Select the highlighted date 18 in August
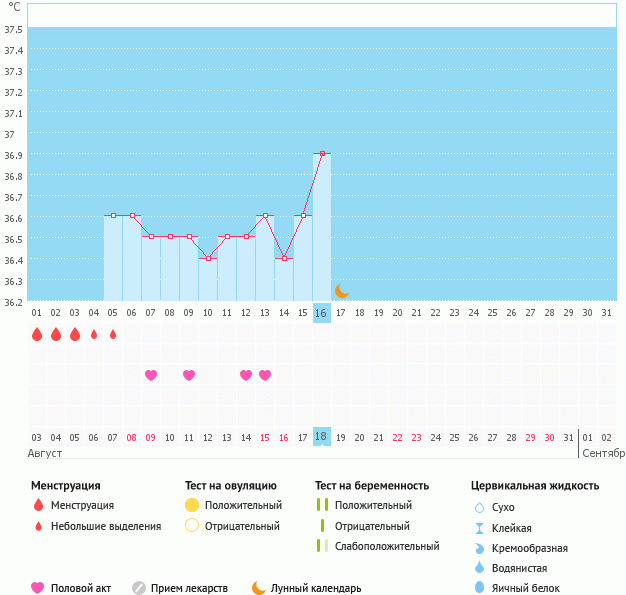This screenshot has width=626, height=595. coord(321,437)
